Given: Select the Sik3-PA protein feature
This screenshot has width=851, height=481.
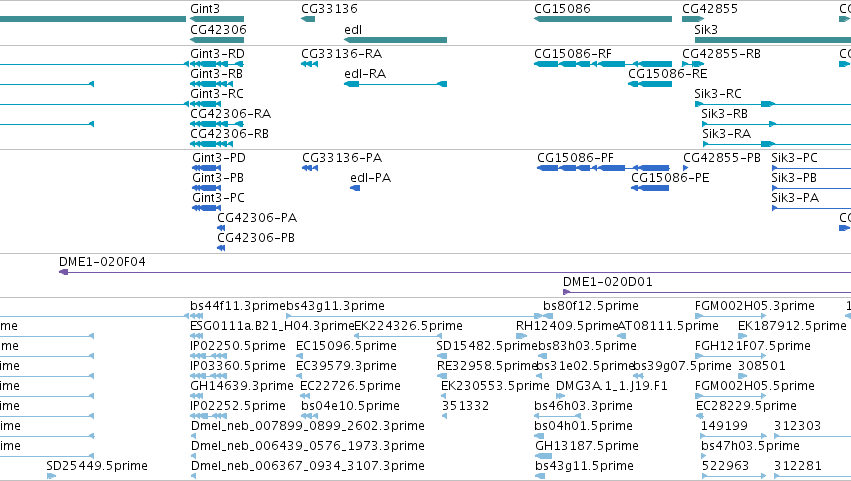Looking at the screenshot, I should coord(811,208).
